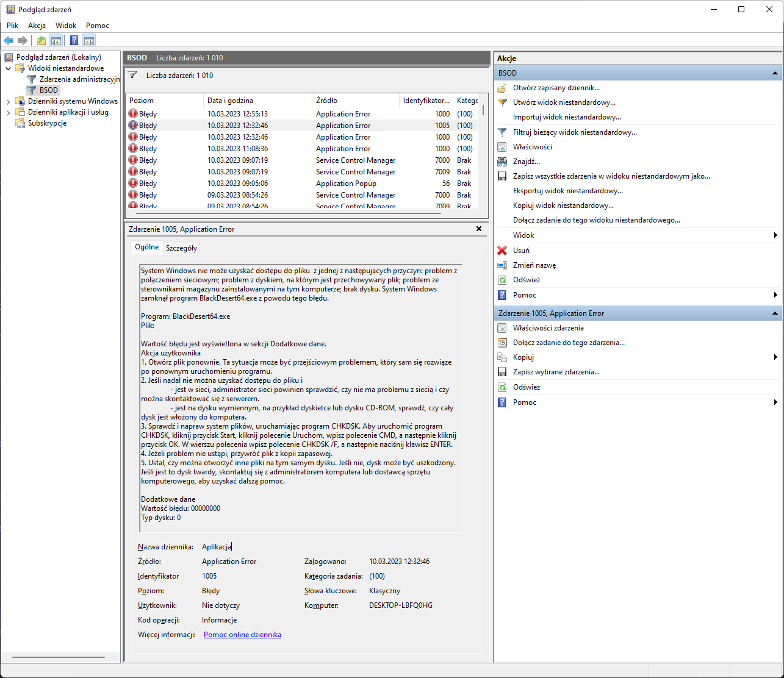The width and height of the screenshot is (784, 678).
Task: Open the 'Widok' submenu in Actions pane
Action: 638,235
